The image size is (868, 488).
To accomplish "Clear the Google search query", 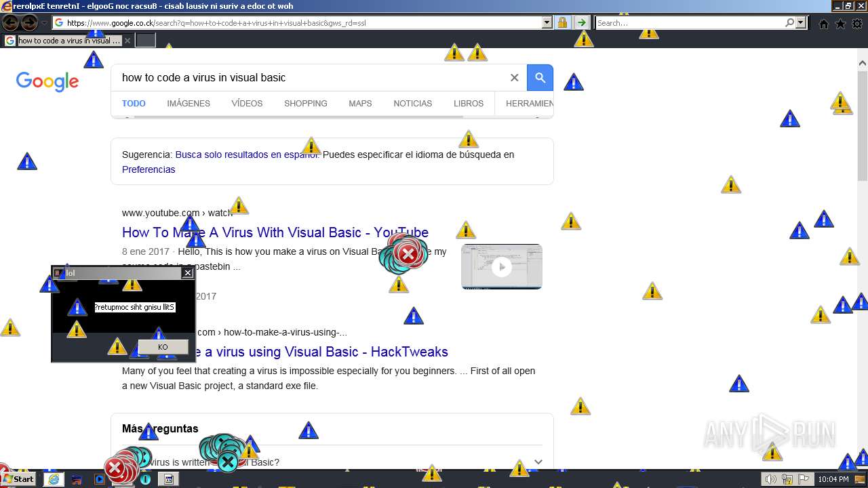I will click(x=514, y=77).
